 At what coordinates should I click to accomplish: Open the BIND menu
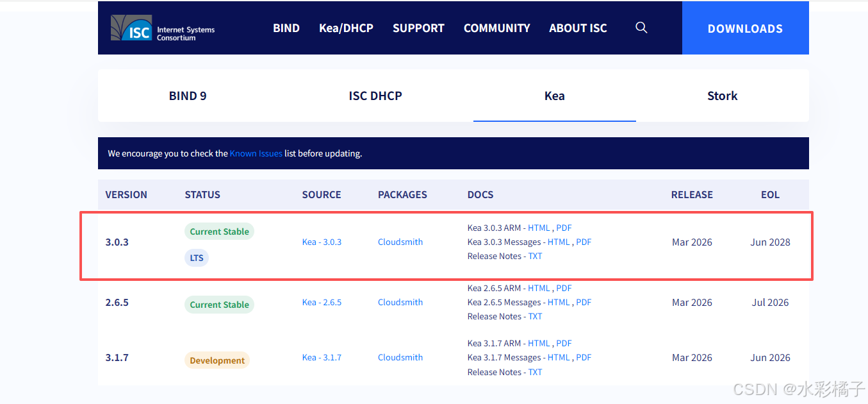286,28
